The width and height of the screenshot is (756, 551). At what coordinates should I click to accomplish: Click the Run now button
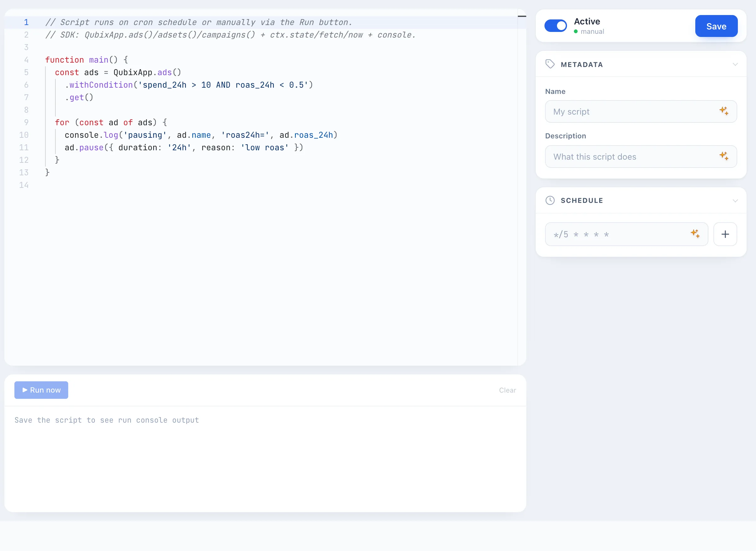[41, 390]
